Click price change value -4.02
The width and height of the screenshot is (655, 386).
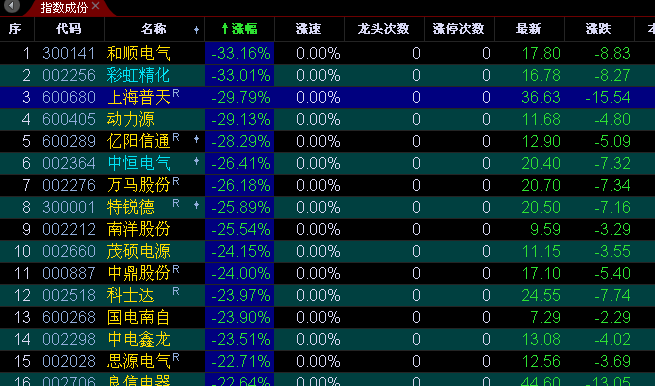tap(612, 339)
